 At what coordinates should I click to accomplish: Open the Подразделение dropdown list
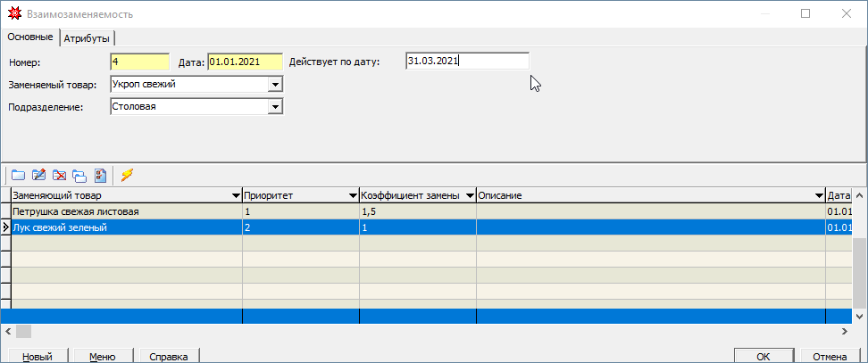pos(275,107)
